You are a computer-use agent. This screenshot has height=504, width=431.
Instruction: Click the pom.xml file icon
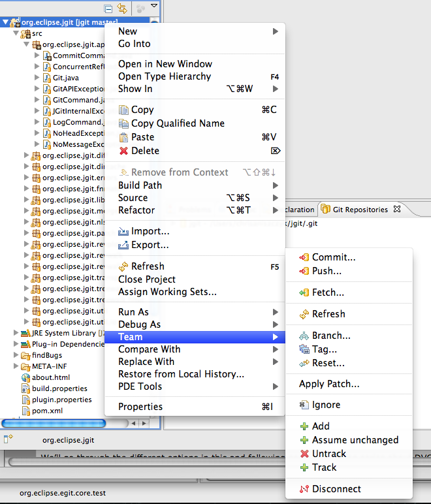25,411
